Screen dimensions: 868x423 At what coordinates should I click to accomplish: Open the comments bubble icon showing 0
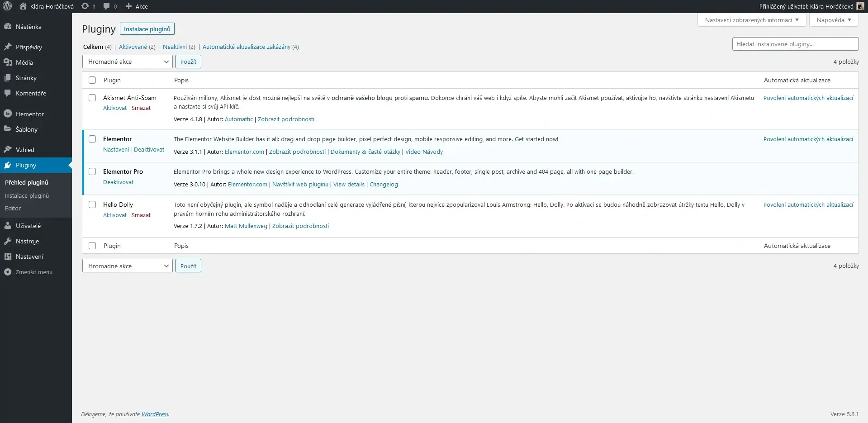[x=106, y=6]
